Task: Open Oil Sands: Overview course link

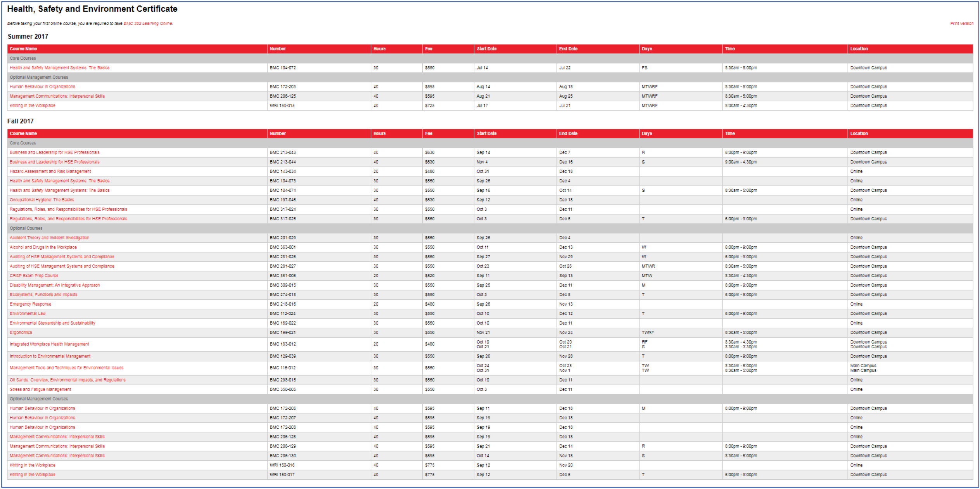Action: [x=67, y=380]
